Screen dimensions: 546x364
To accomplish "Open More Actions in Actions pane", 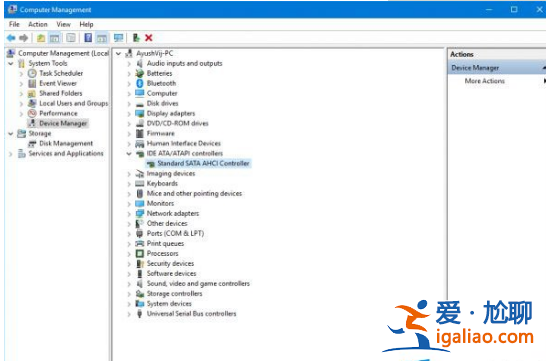I will click(x=484, y=81).
